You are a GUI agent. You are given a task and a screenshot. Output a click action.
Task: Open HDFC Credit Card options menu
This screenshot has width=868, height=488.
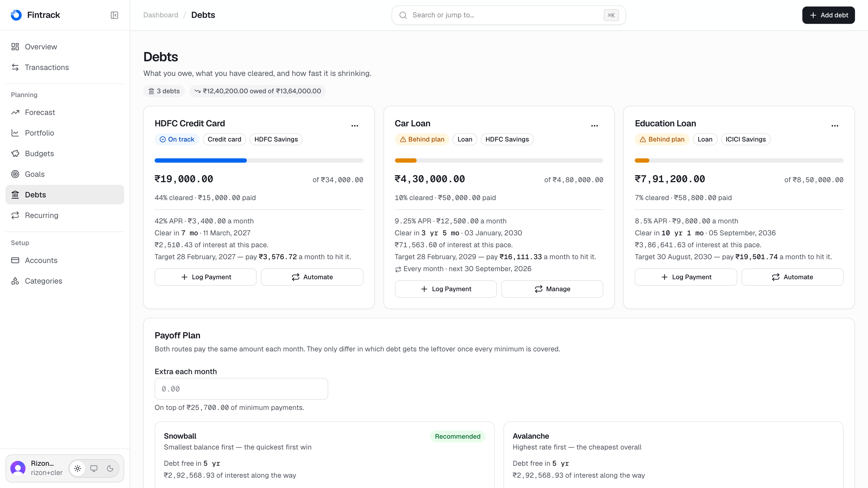click(355, 126)
